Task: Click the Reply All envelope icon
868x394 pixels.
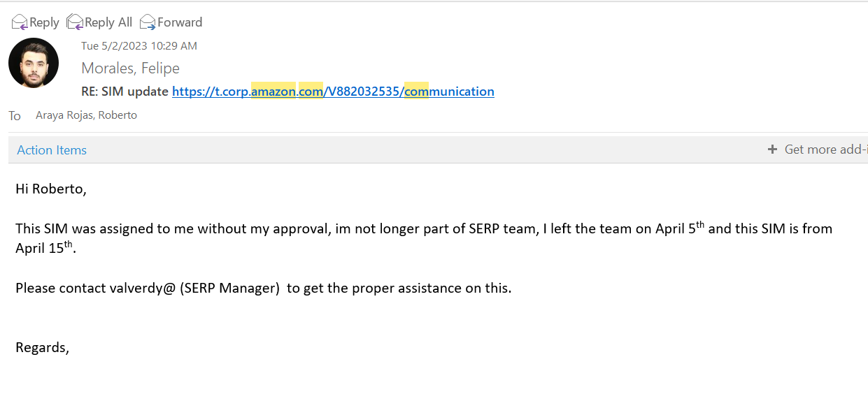Action: (75, 22)
